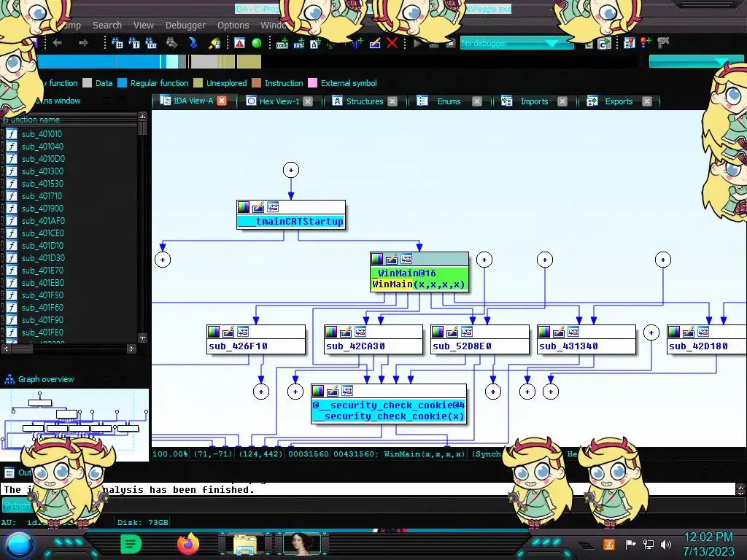Jump back with the left arrow icon

58,43
